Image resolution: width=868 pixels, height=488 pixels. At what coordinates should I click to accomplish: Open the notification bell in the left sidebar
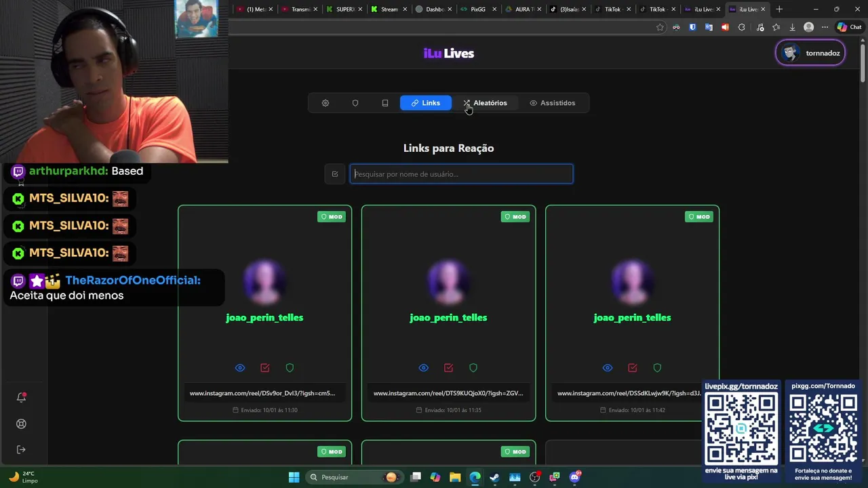point(21,397)
